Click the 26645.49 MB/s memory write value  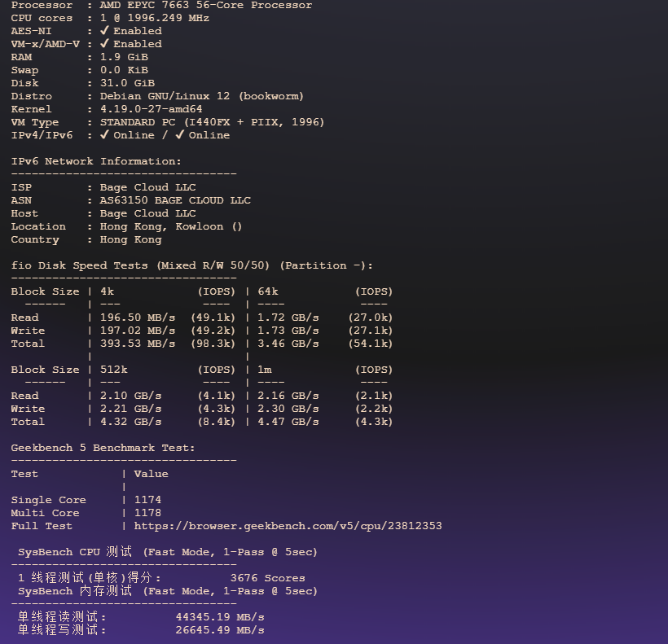tap(220, 630)
